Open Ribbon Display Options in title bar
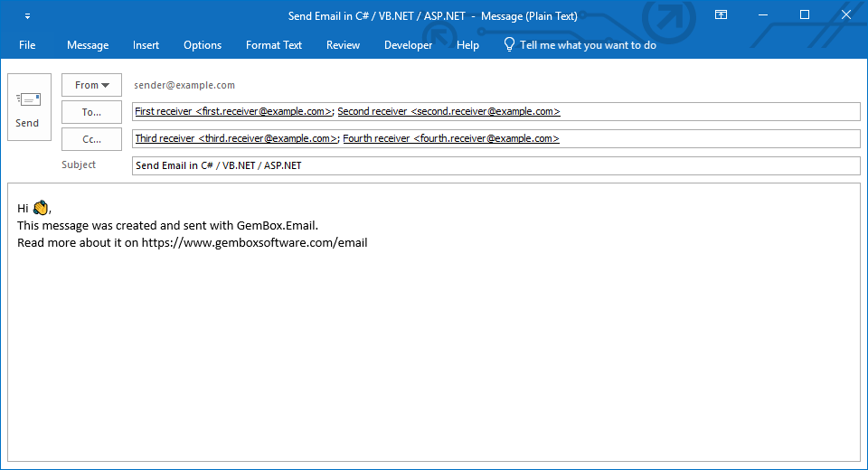868x470 pixels. click(x=721, y=15)
